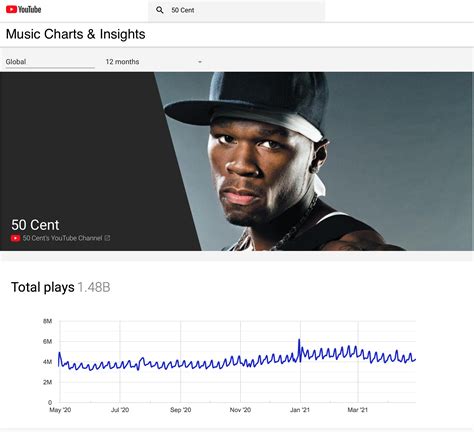Viewport: 474px width, 432px height.
Task: Click the 50 Cent artist name title
Action: tap(35, 225)
